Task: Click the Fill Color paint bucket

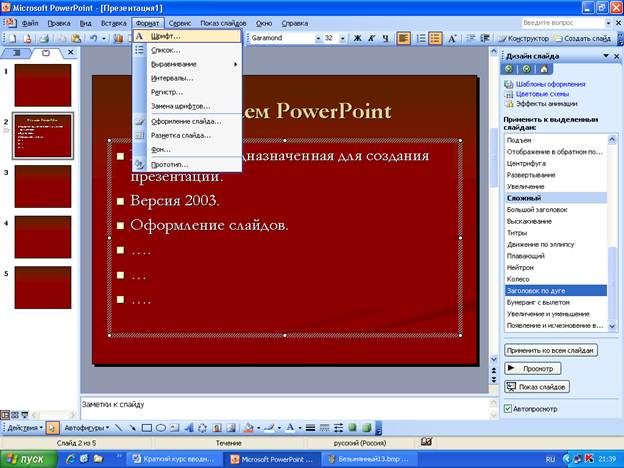Action: [249, 428]
